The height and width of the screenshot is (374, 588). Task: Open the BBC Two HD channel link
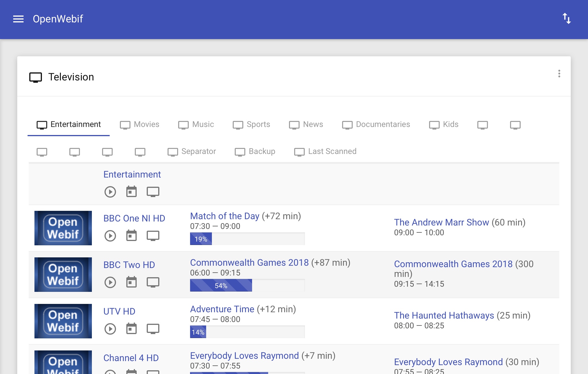tap(129, 265)
